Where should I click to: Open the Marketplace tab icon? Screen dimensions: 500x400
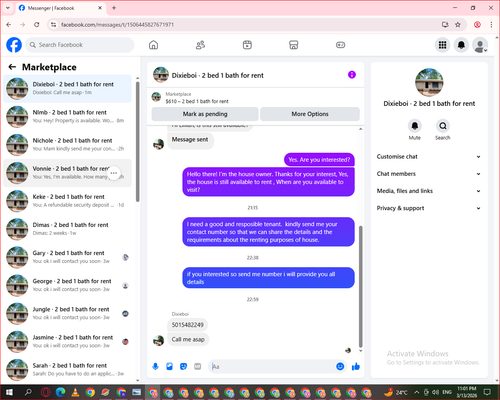tap(294, 45)
